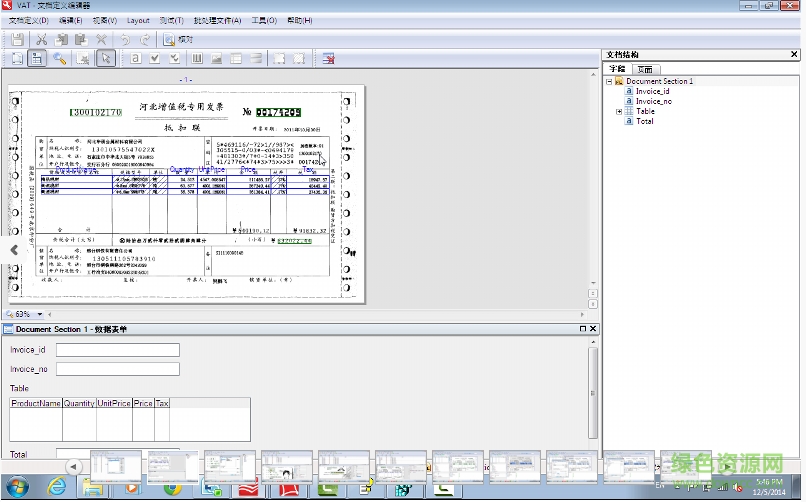Select the checkmark field tool

[x=155, y=59]
